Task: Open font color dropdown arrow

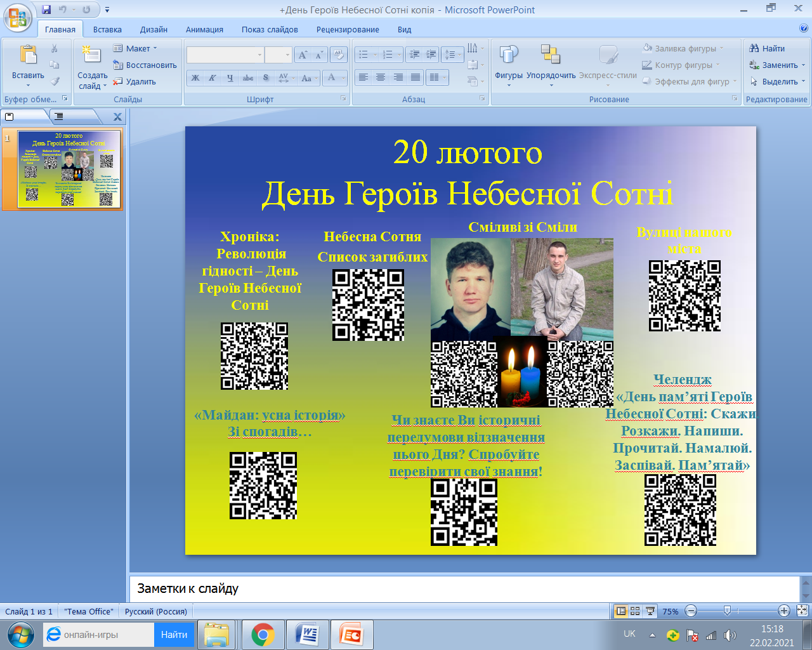Action: (344, 78)
